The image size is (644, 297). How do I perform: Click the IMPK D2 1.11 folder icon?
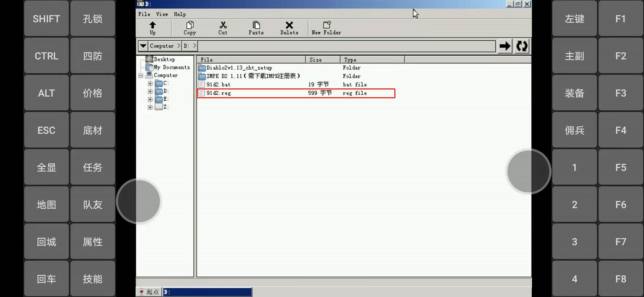point(202,76)
